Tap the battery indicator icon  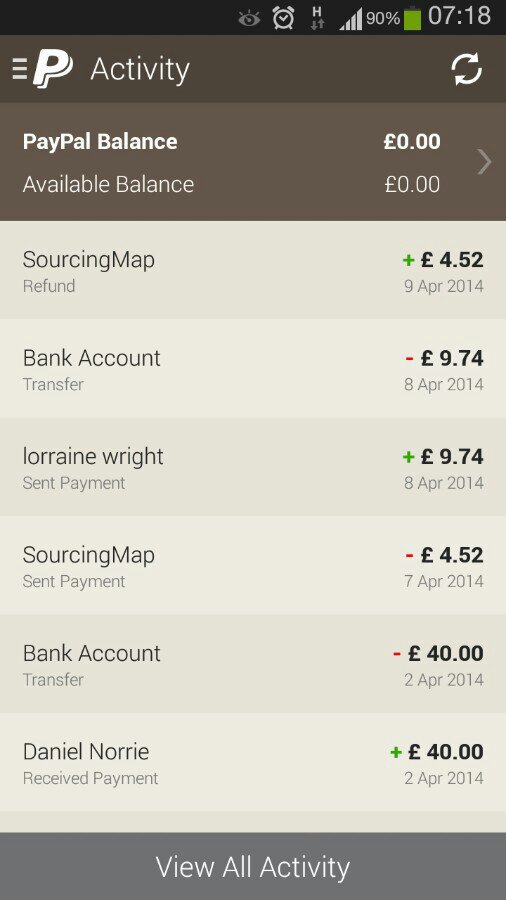pyautogui.click(x=412, y=18)
